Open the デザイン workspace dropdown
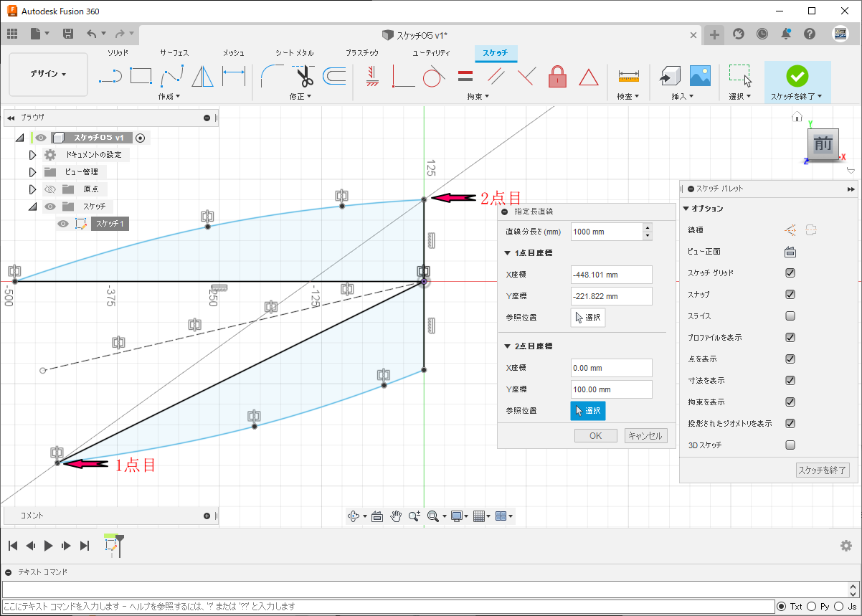Screen dimensions: 862x616 coord(48,74)
